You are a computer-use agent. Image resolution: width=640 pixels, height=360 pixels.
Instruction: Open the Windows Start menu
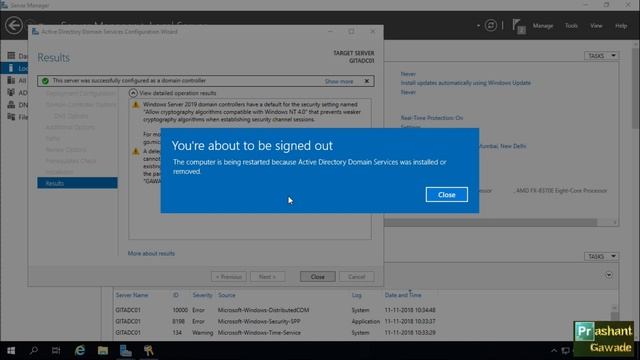[x=11, y=351]
